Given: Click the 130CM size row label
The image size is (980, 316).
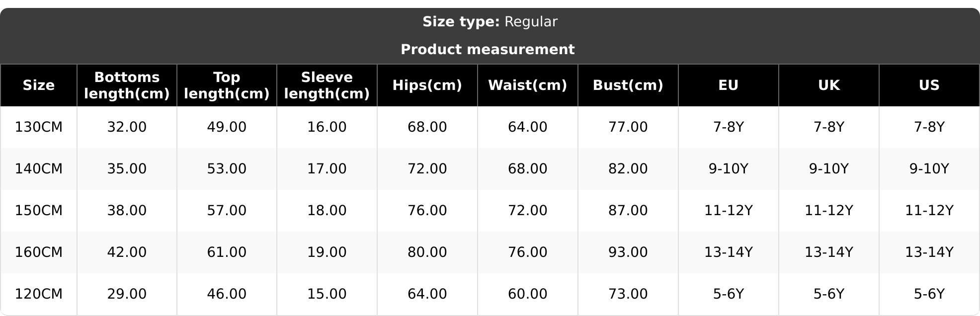Looking at the screenshot, I should pos(39,127).
